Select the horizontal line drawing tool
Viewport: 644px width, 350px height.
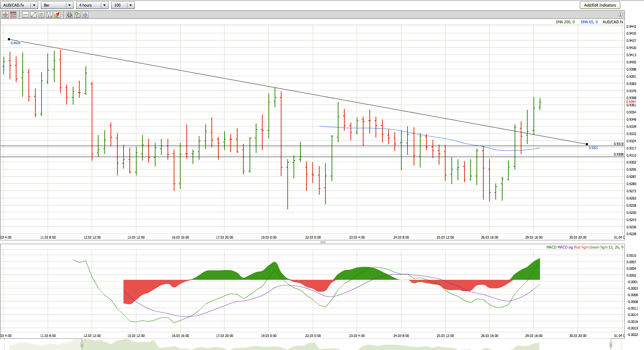pos(25,15)
